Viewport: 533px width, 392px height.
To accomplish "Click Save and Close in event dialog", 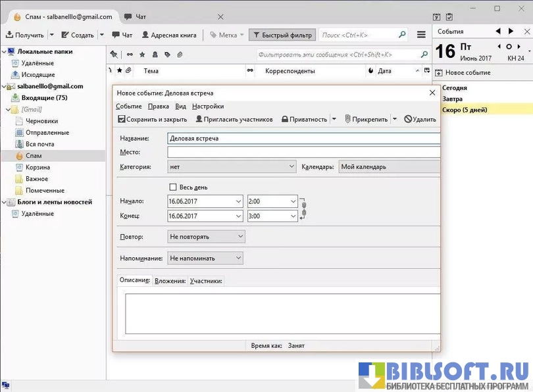I will (x=152, y=119).
